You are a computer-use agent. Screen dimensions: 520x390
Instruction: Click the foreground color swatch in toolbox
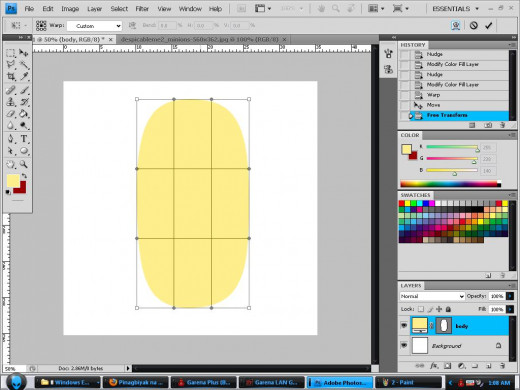point(13,180)
